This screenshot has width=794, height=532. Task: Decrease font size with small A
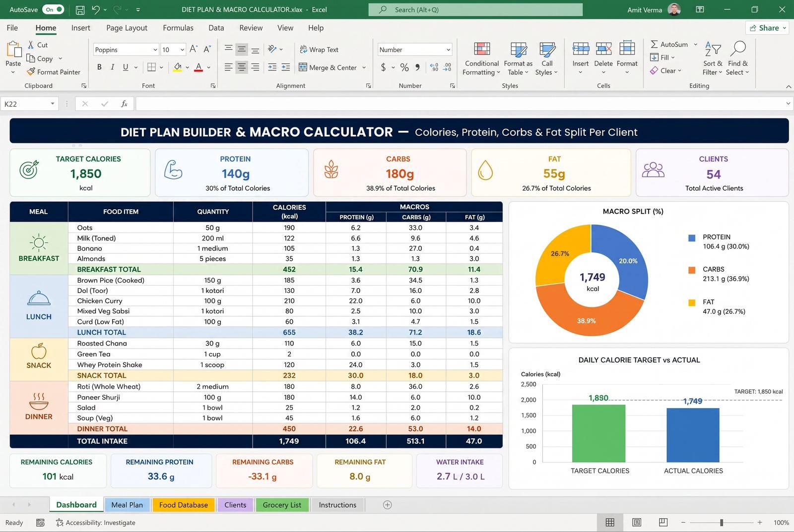(207, 49)
